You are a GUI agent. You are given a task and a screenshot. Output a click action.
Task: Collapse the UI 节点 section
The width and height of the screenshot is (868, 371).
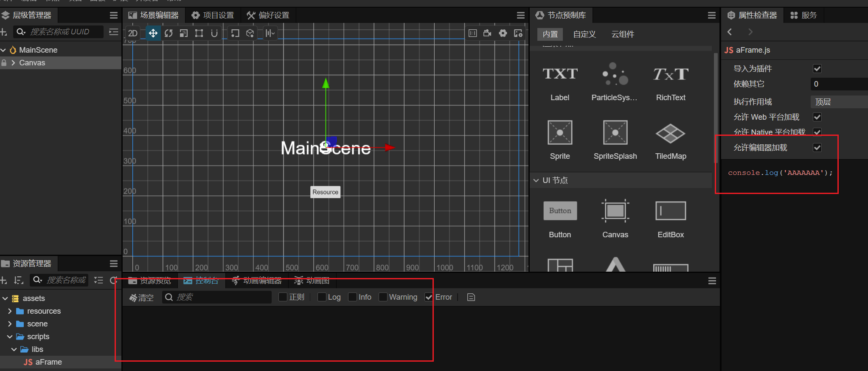pyautogui.click(x=536, y=180)
